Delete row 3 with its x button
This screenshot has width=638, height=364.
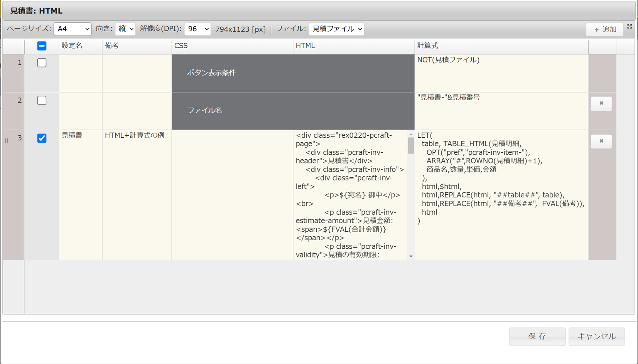coord(601,141)
